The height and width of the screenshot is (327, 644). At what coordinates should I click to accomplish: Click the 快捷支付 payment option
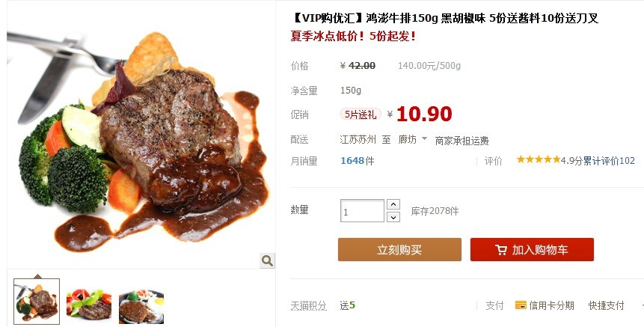[606, 305]
